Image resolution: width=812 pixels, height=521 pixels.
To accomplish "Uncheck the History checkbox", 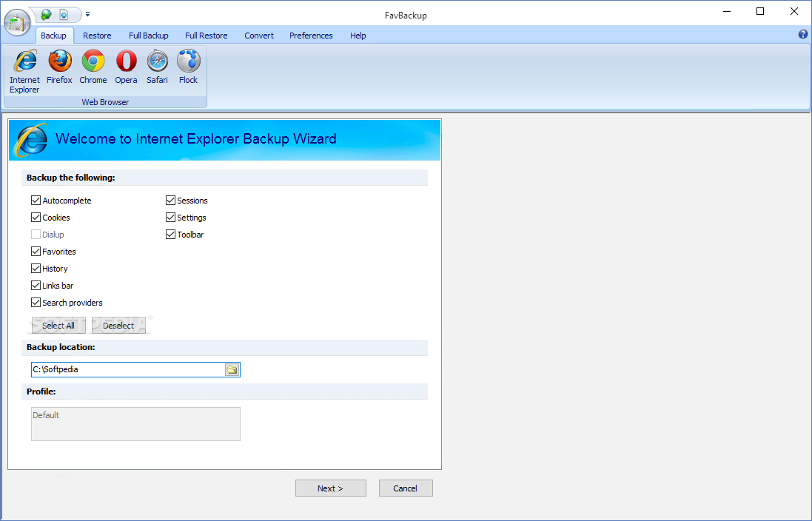I will point(36,269).
